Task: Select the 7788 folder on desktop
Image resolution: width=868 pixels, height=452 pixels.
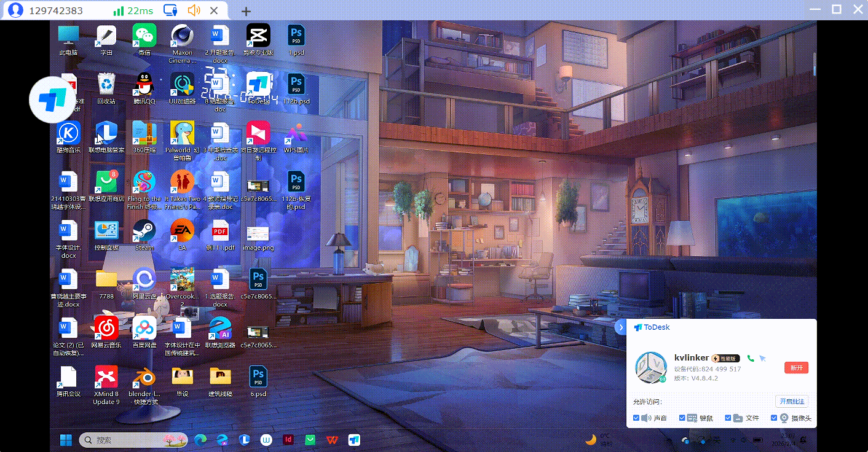Action: 106,283
